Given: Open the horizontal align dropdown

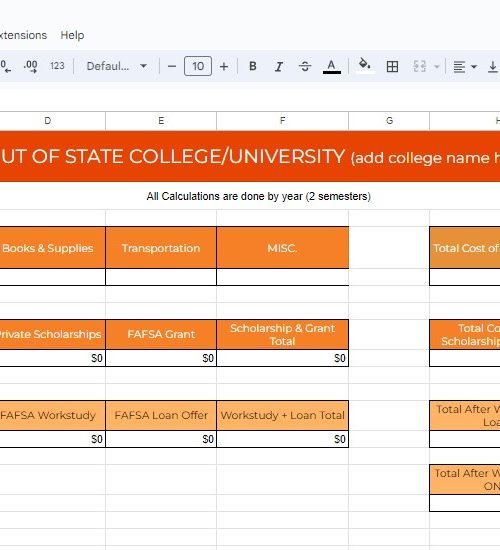Looking at the screenshot, I should [465, 66].
